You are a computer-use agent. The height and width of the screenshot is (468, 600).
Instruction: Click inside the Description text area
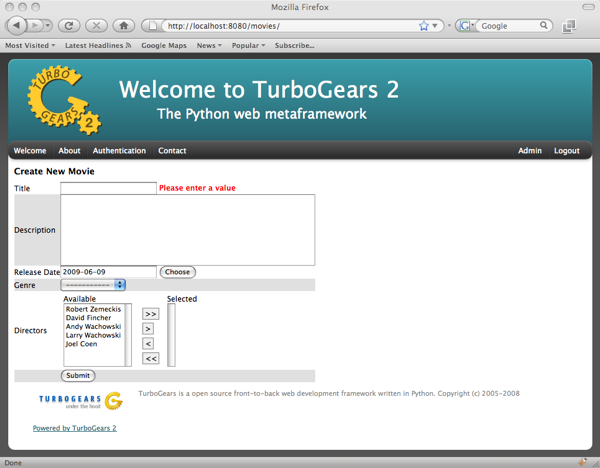click(188, 230)
